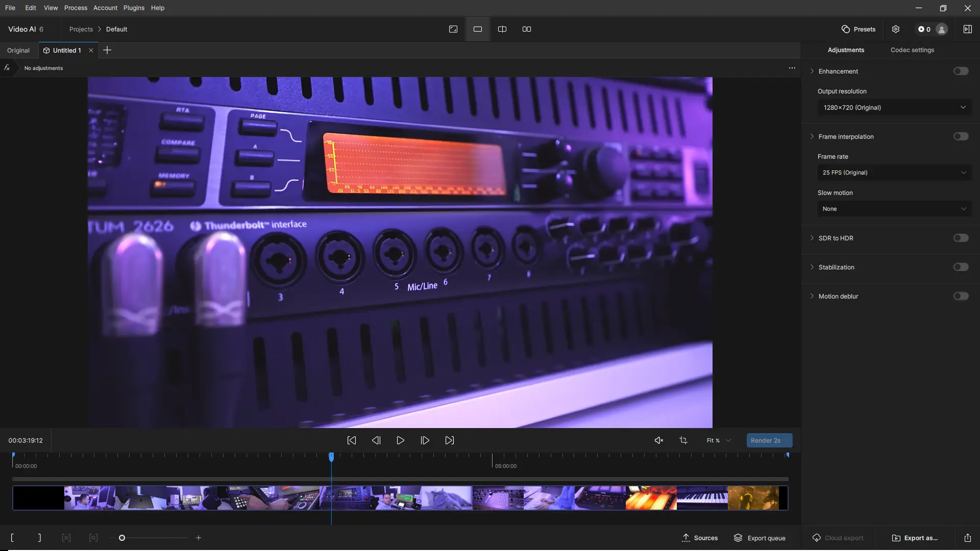The width and height of the screenshot is (980, 551).
Task: Open the Process menu
Action: tap(76, 8)
